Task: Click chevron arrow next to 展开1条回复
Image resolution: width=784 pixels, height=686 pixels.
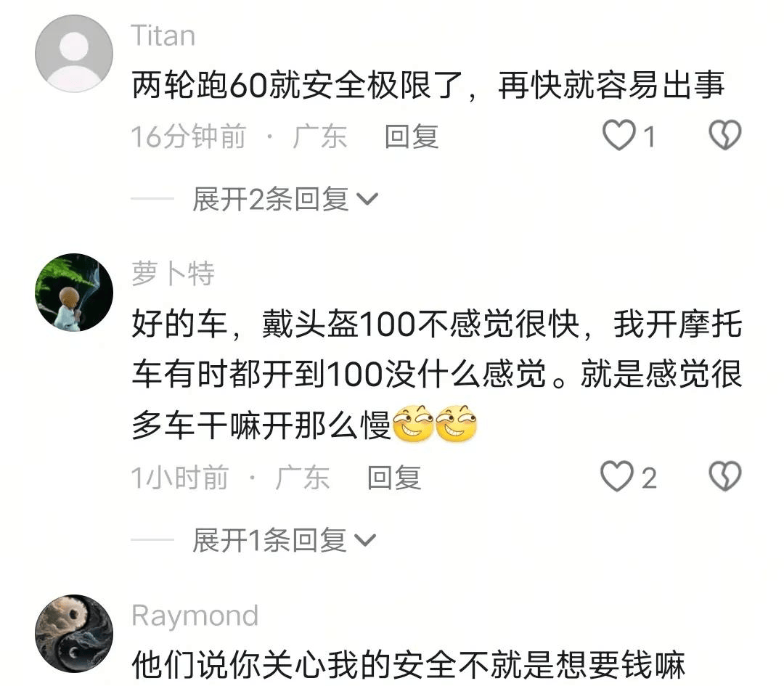Action: pos(365,541)
